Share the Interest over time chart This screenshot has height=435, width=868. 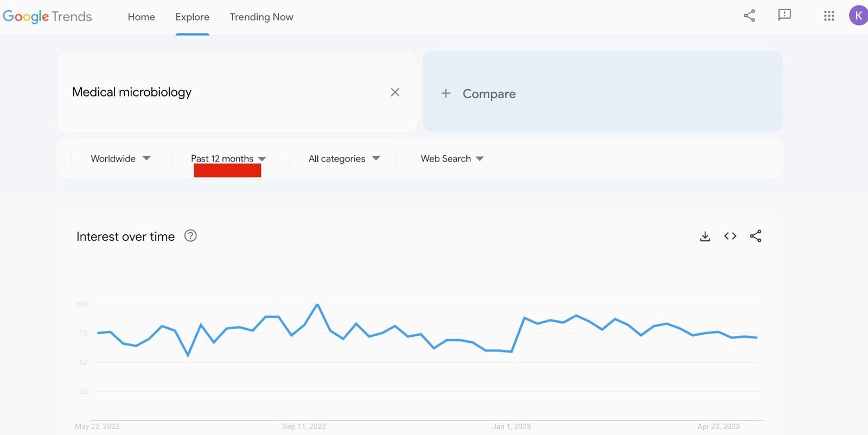(756, 236)
